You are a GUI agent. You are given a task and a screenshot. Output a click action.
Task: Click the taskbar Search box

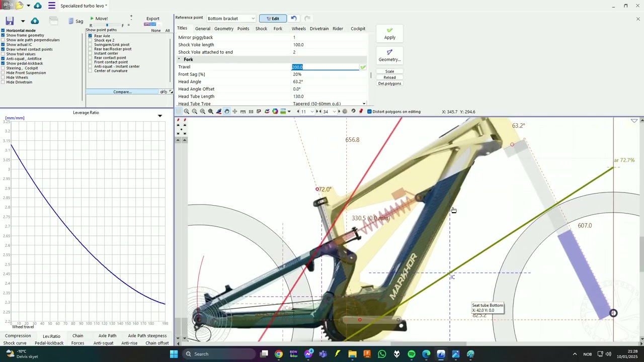[219, 354]
